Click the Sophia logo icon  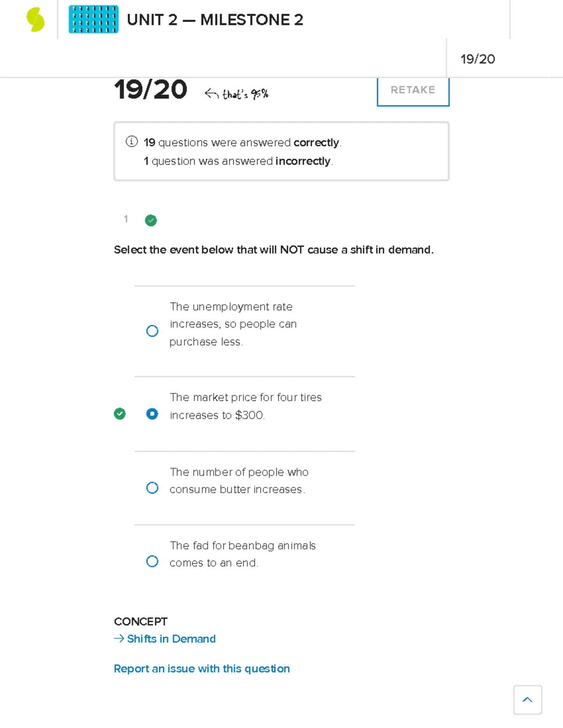coord(35,20)
